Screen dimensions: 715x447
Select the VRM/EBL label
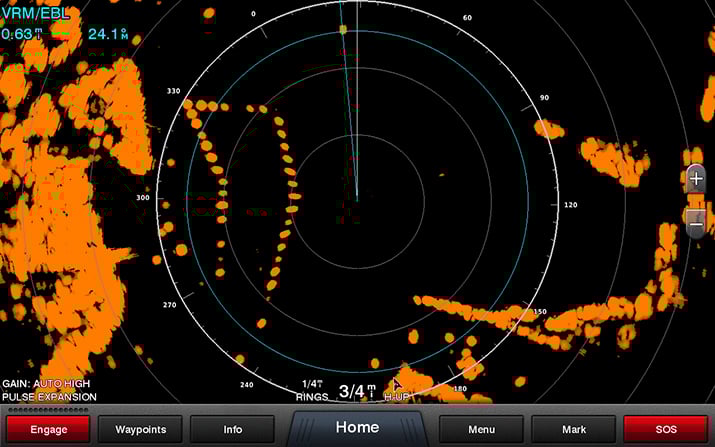click(35, 14)
